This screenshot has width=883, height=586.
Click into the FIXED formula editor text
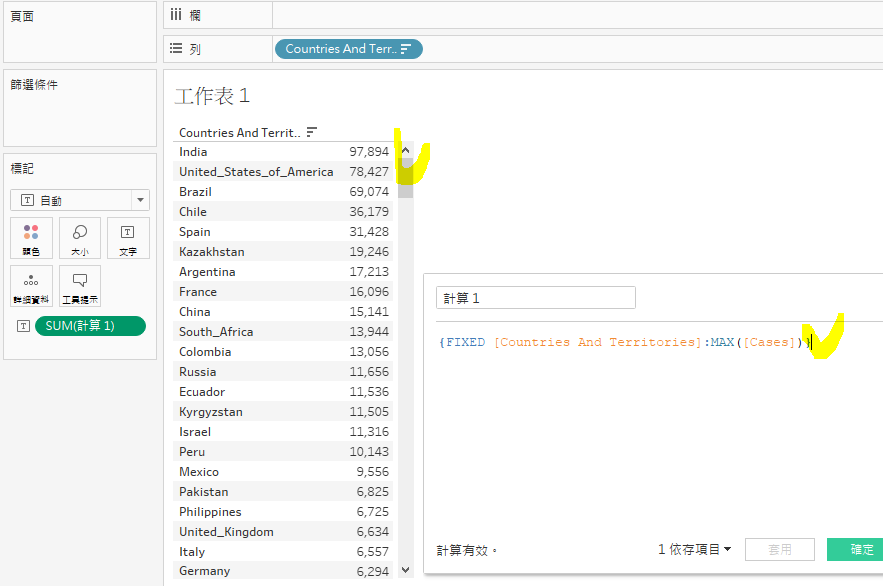click(625, 342)
